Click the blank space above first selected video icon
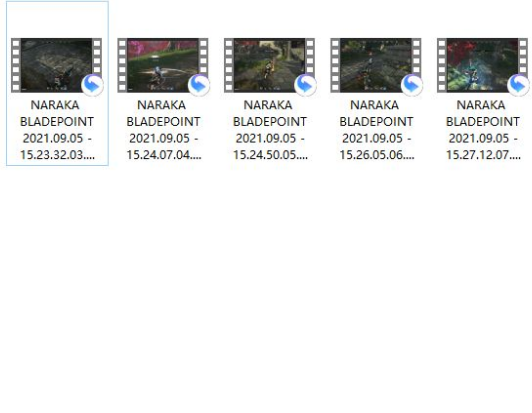The width and height of the screenshot is (532, 413). point(57,19)
